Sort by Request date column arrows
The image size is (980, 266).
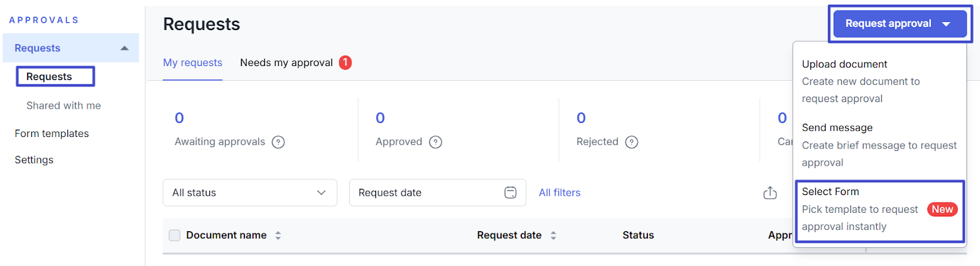553,235
